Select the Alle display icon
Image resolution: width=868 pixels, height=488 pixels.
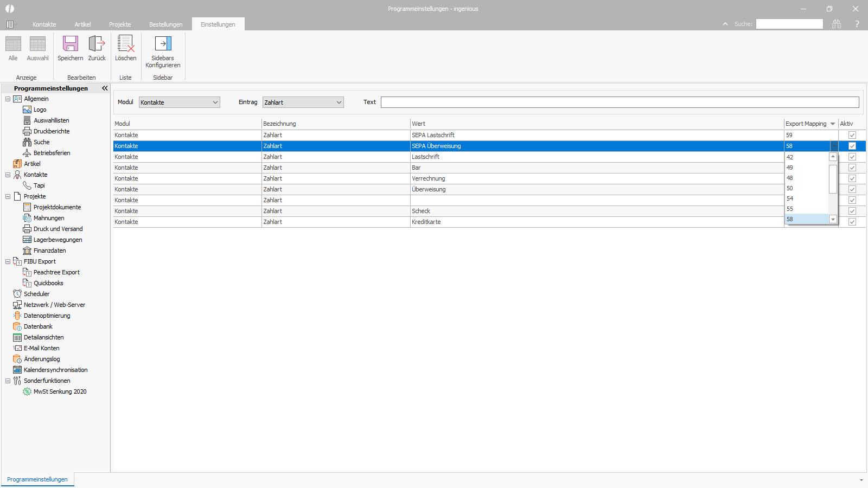tap(13, 44)
